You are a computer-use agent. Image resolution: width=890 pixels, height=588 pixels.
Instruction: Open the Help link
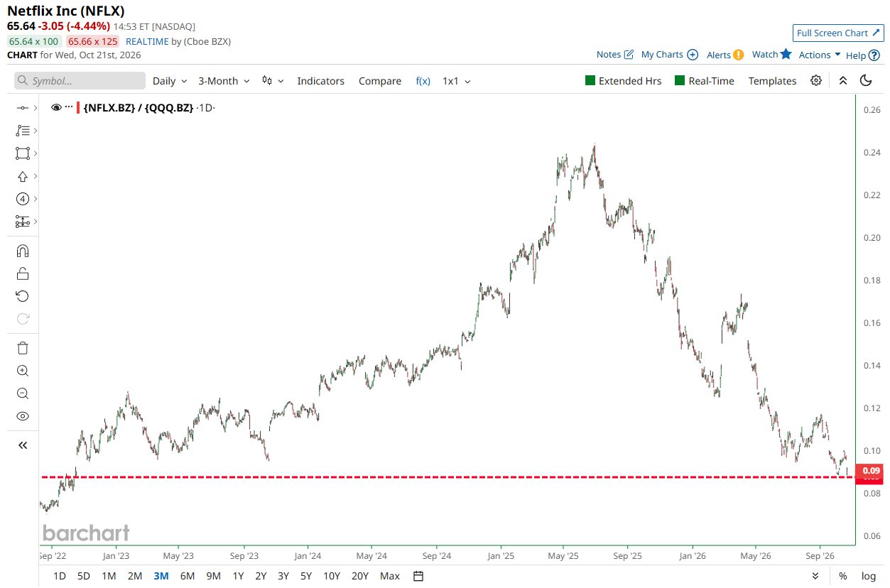point(863,55)
